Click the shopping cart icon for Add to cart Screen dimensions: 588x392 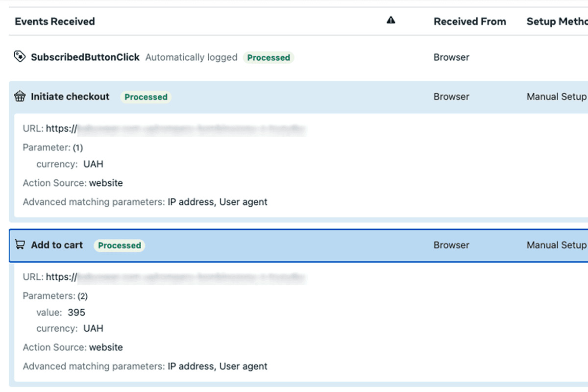(x=20, y=245)
